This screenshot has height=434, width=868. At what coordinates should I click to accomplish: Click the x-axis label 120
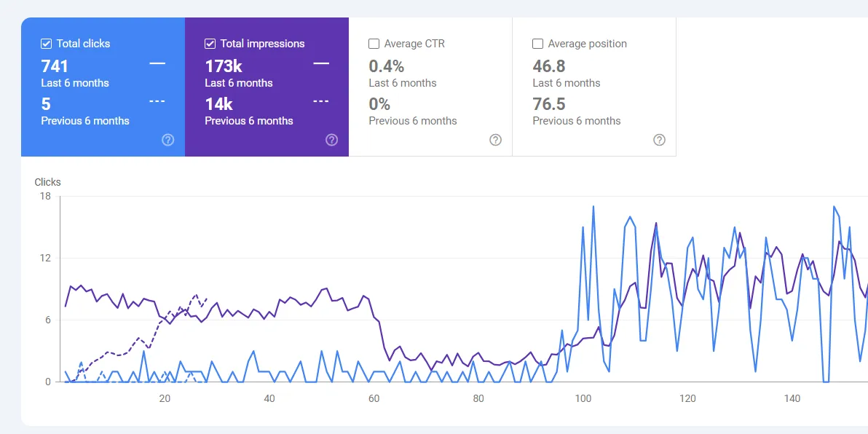tap(687, 398)
